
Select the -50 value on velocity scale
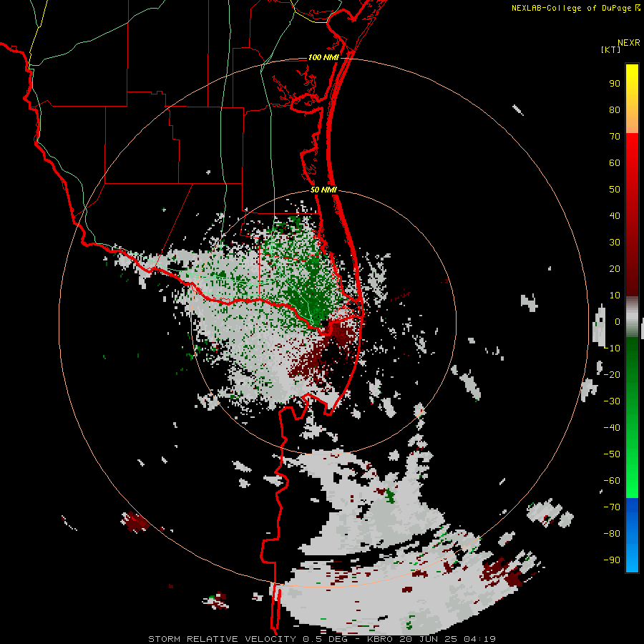[612, 454]
